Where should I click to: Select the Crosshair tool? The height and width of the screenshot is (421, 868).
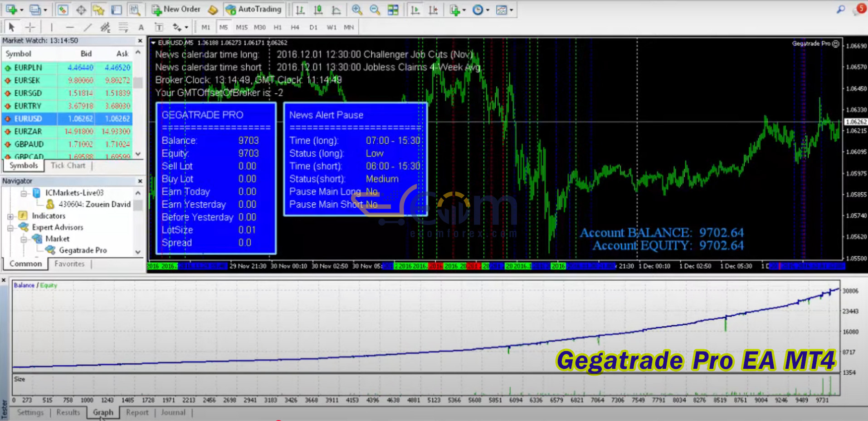(30, 27)
